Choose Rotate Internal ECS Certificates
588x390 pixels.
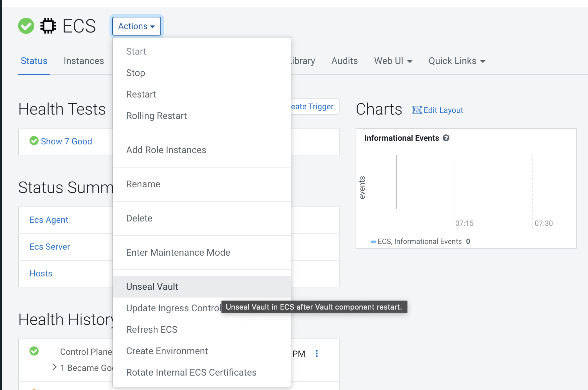[x=191, y=373]
